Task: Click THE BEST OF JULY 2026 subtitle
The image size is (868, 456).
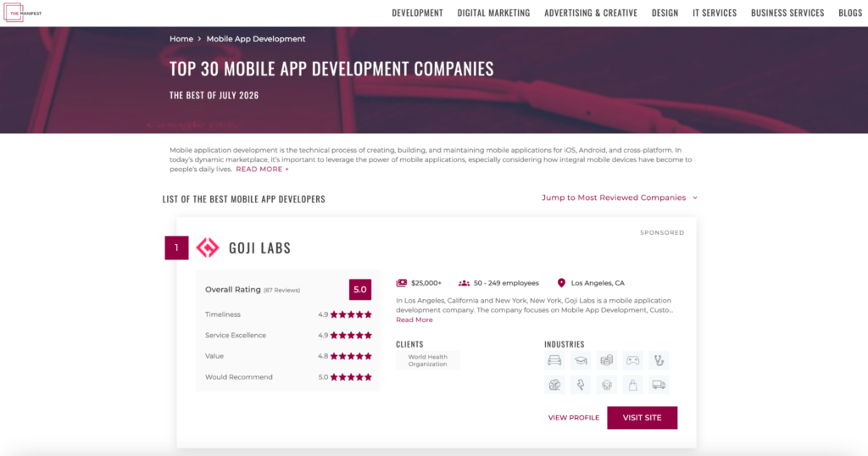Action: tap(214, 95)
